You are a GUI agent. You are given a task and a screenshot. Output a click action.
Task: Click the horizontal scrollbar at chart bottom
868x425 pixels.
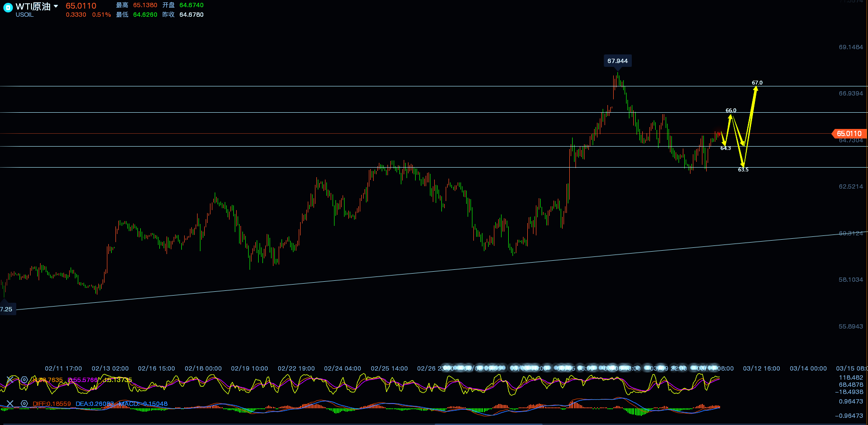click(488, 423)
